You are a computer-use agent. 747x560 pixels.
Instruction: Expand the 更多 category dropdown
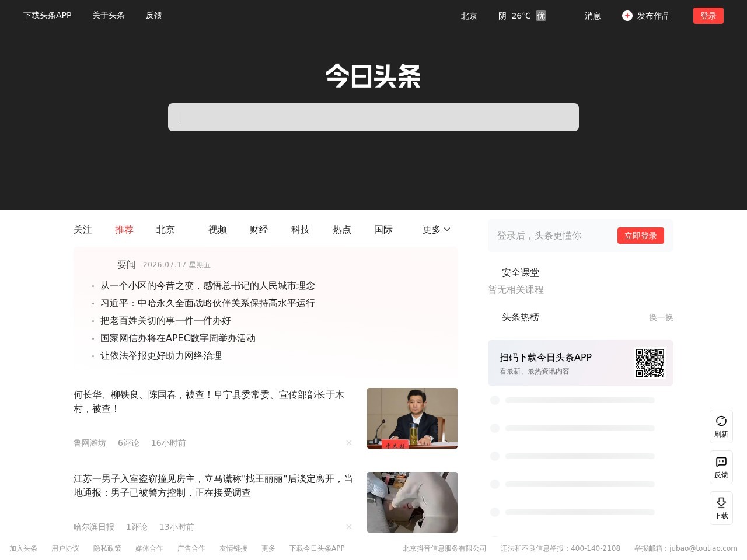coord(437,230)
